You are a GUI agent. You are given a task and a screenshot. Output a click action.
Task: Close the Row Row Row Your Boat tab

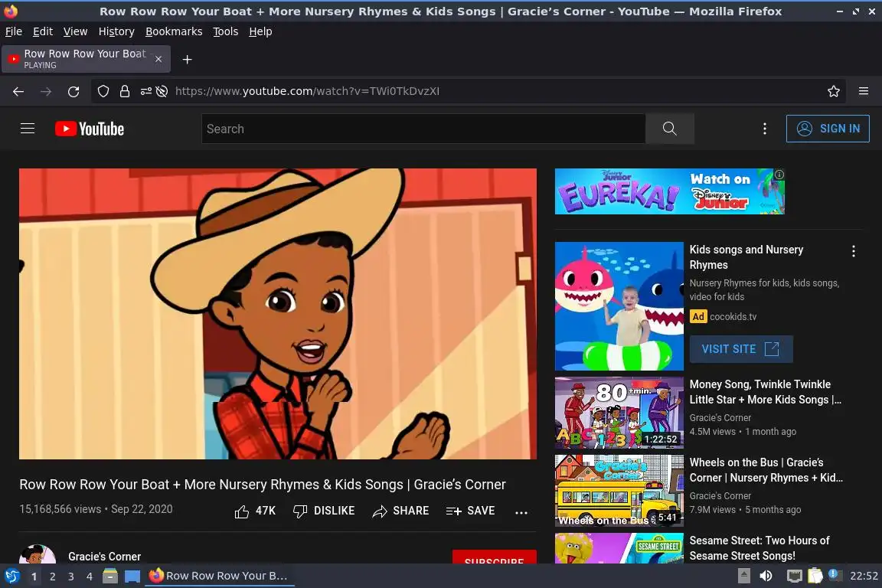point(158,59)
